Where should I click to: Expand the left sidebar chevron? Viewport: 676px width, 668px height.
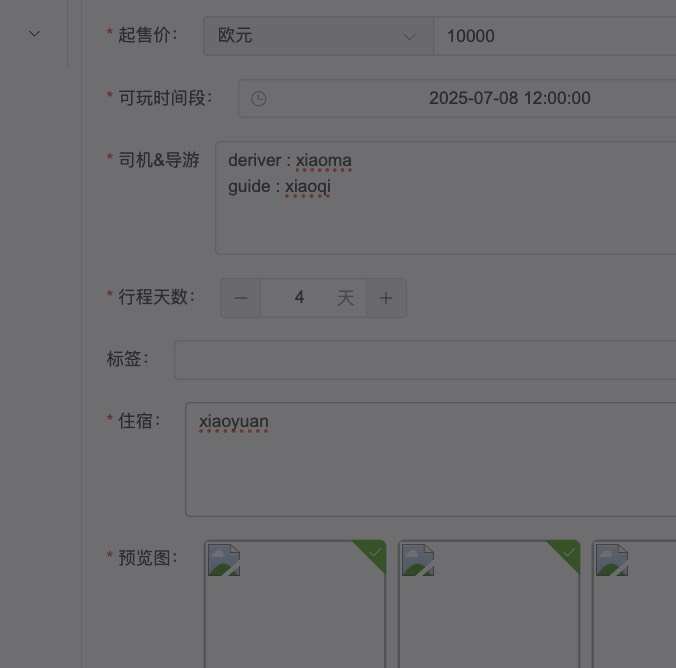click(34, 34)
